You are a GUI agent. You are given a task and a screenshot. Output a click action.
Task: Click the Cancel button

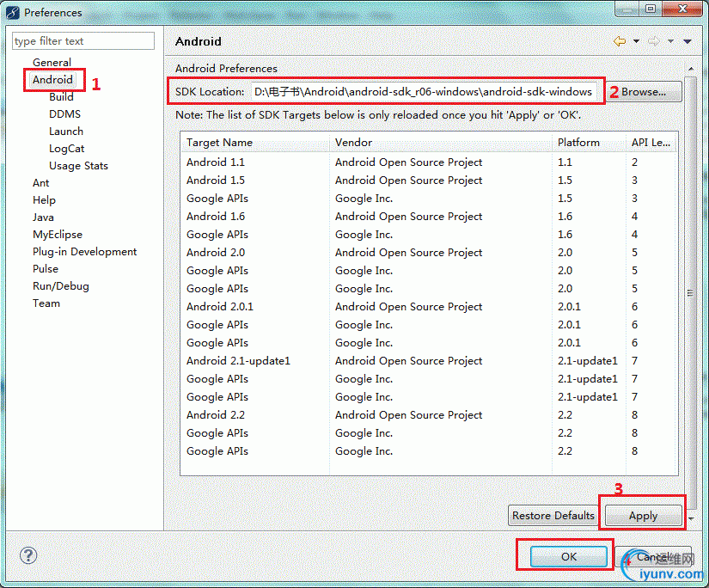[x=653, y=556]
